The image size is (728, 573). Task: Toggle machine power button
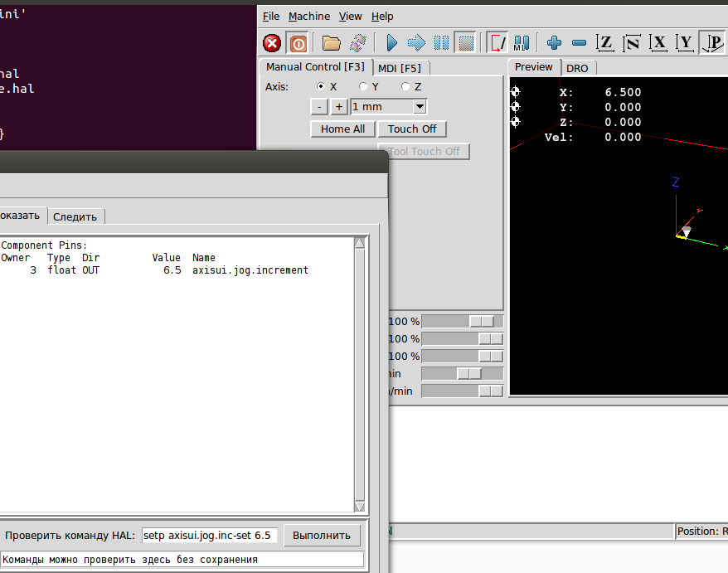tap(298, 43)
